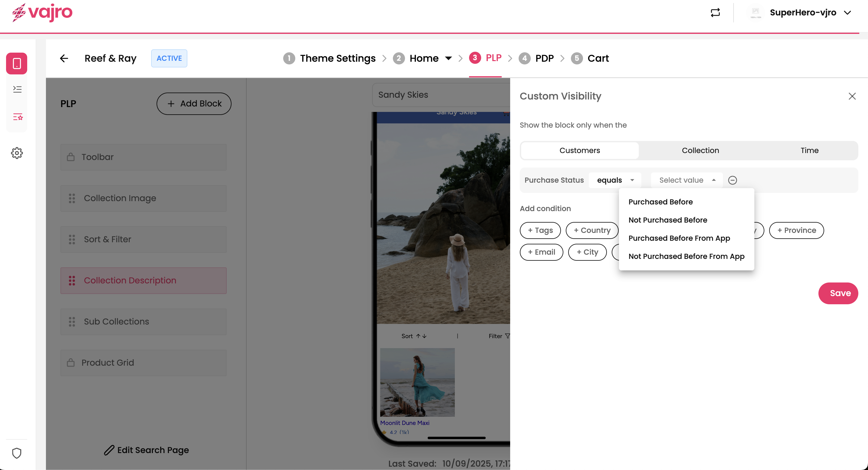Viewport: 868px width, 470px height.
Task: Click the Save button
Action: point(838,293)
